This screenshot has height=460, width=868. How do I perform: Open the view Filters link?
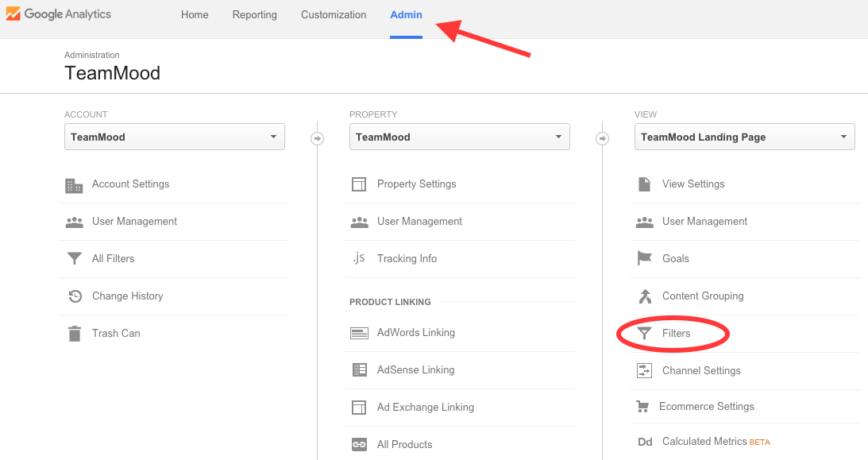tap(676, 333)
